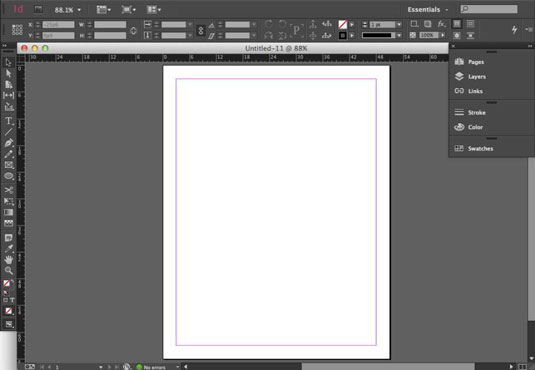Select the Content Collector tool

9,107
